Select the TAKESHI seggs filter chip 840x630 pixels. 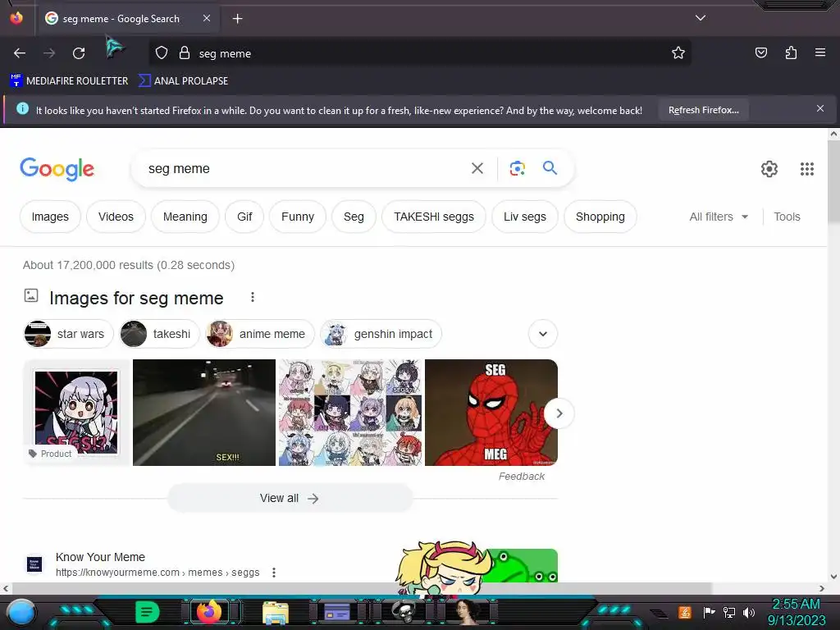click(x=434, y=217)
